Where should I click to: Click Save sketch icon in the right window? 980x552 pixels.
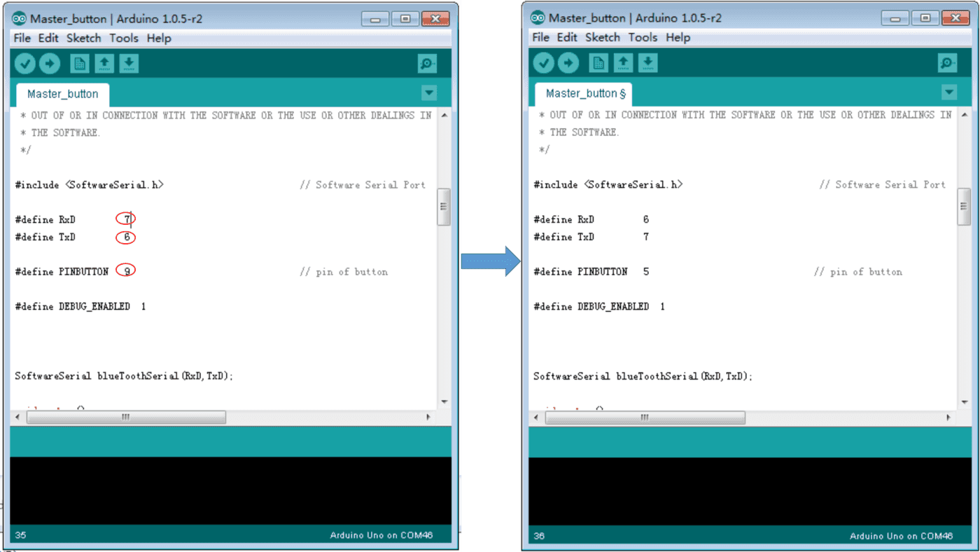(x=647, y=63)
